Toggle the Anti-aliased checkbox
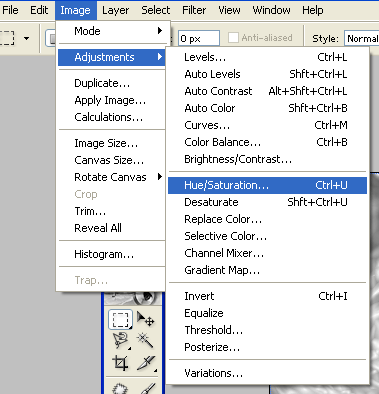Screen dimensions: 379x394 233,38
